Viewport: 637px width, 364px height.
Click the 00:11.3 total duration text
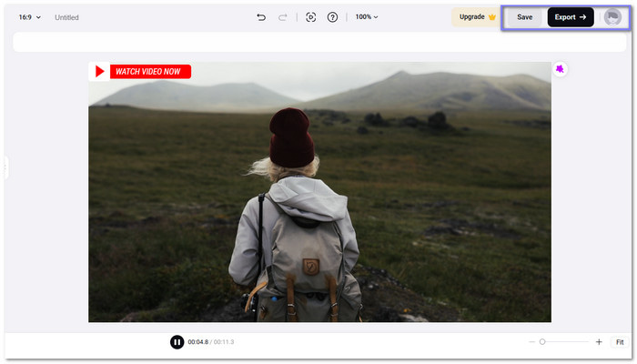coord(224,342)
